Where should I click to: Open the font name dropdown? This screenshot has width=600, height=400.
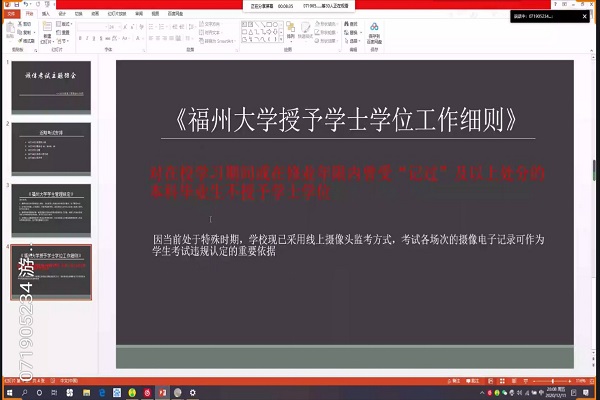[x=106, y=27]
